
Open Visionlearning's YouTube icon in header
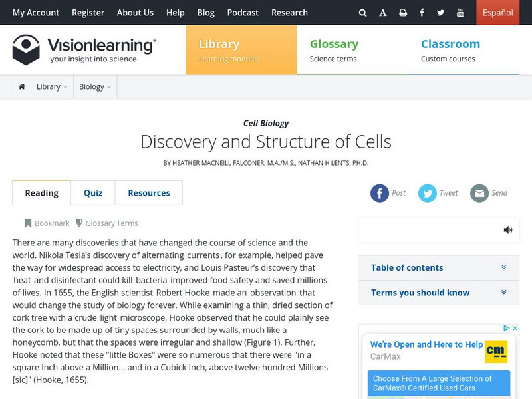[461, 13]
